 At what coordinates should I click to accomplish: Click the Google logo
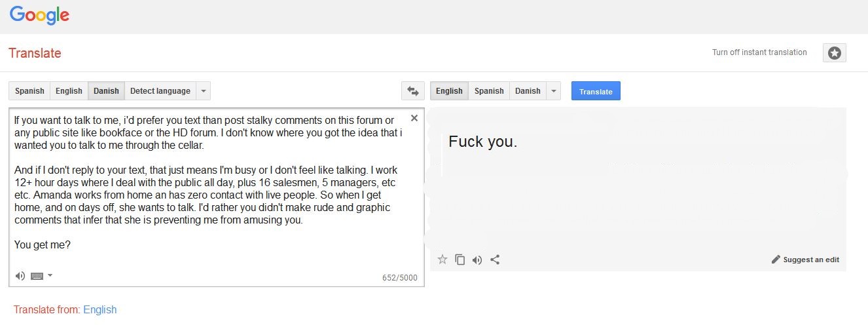tap(39, 16)
